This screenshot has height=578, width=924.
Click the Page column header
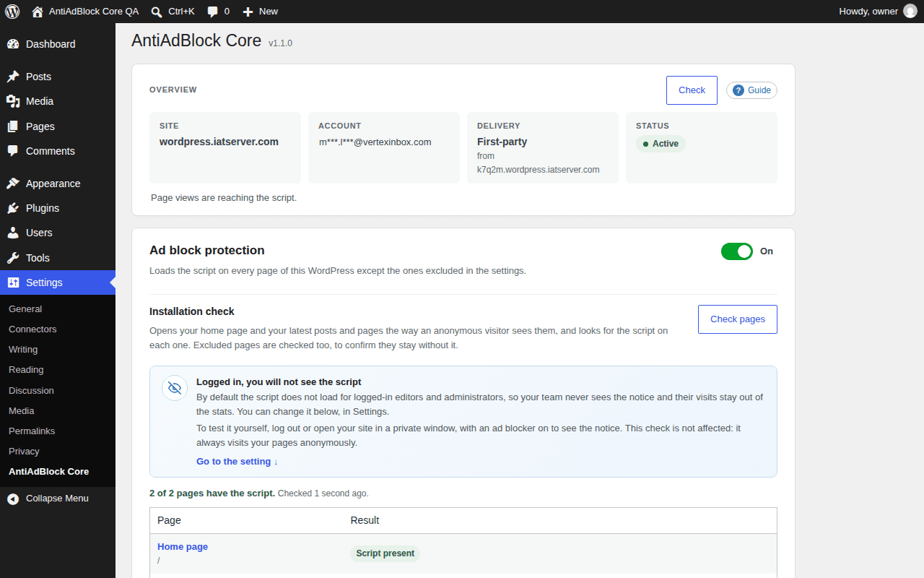pyautogui.click(x=169, y=520)
